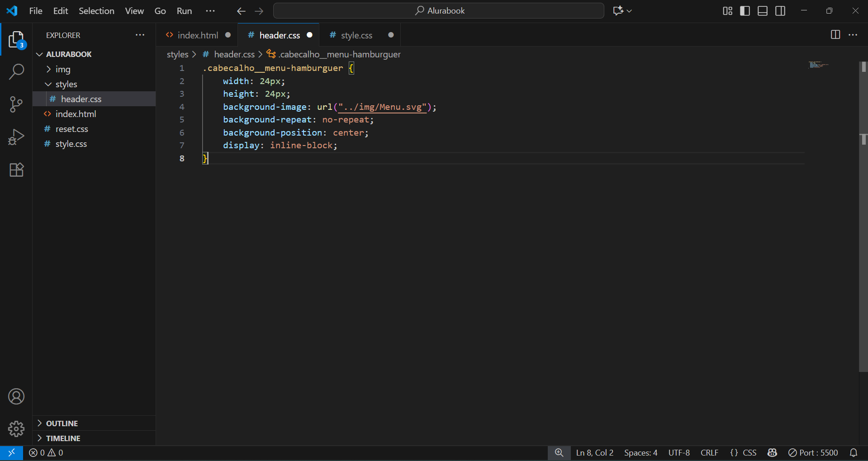The height and width of the screenshot is (461, 868).
Task: Open the Extensions view
Action: click(x=16, y=170)
